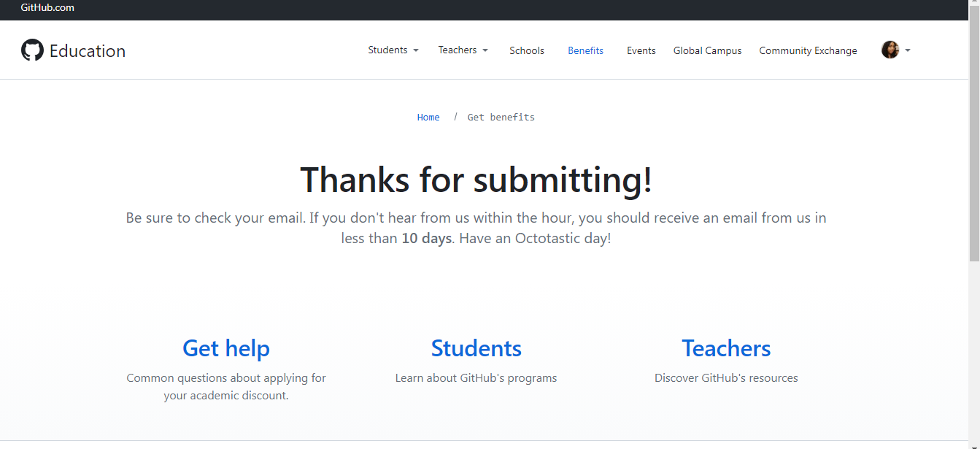Click 'Common questions about applying for' text
Viewport: 980px width, 449px height.
click(226, 378)
